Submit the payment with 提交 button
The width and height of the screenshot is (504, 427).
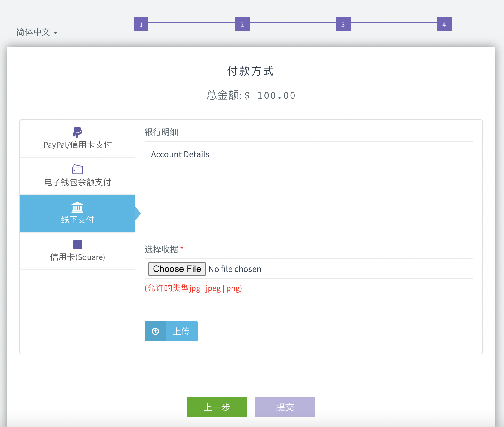click(285, 407)
